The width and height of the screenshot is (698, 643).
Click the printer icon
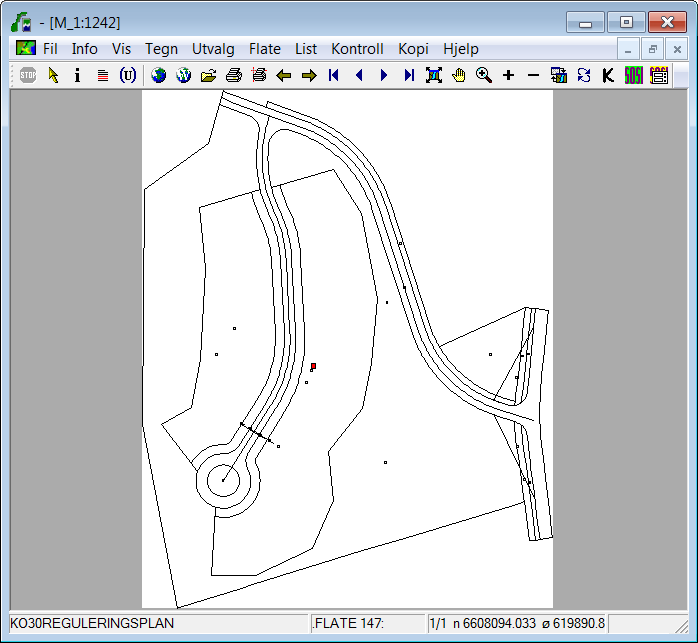pyautogui.click(x=233, y=75)
